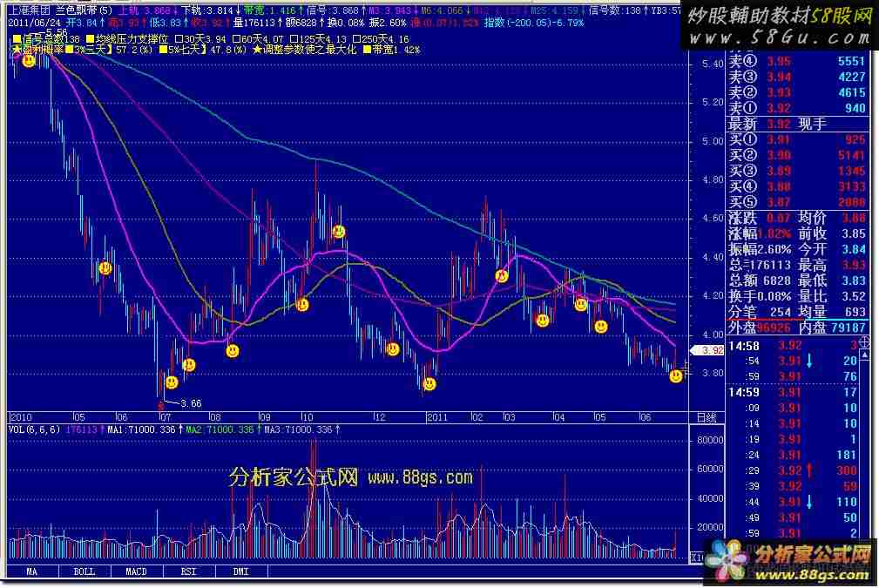Viewport: 879px width, 588px height.
Task: Click the smiley signal marker beside the 5.56 high
Action: pyautogui.click(x=29, y=61)
